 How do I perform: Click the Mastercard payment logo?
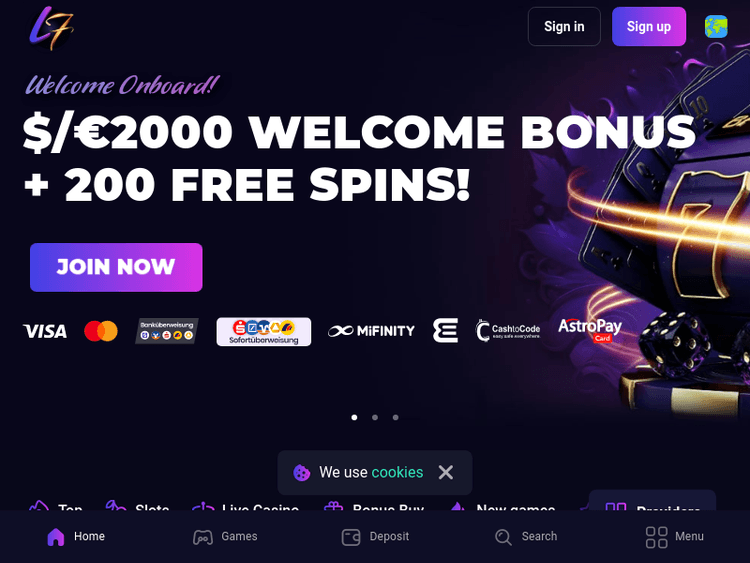[101, 331]
